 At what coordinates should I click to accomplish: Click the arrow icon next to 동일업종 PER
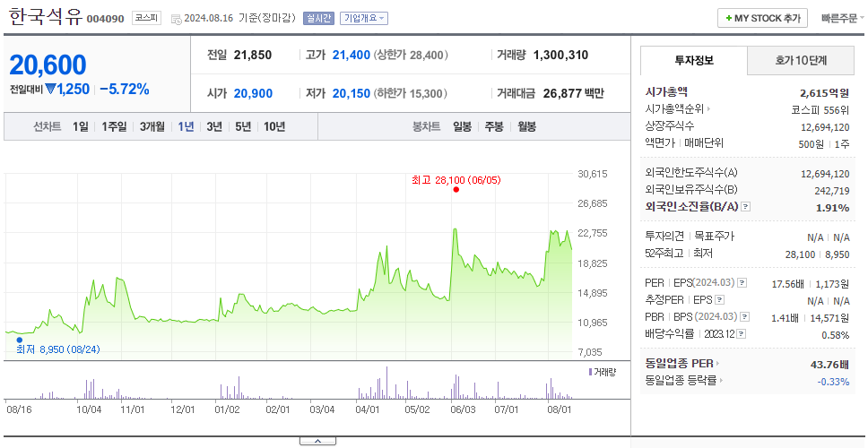pos(718,364)
